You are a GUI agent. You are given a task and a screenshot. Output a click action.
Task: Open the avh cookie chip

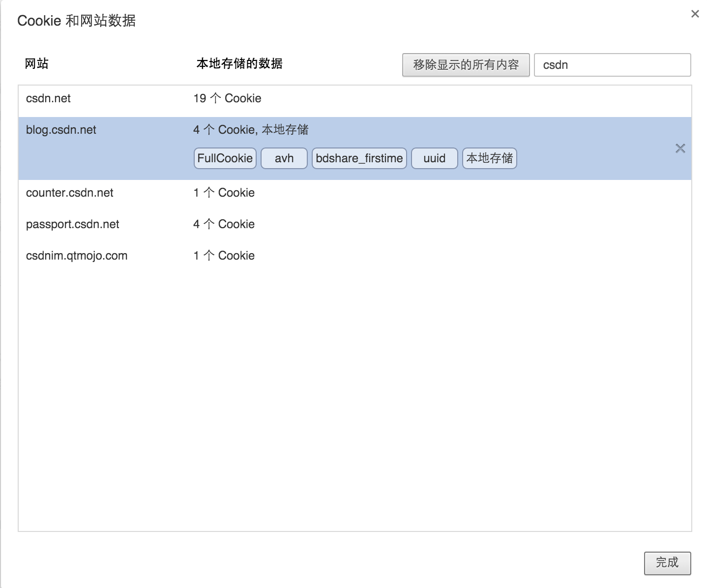coord(284,158)
